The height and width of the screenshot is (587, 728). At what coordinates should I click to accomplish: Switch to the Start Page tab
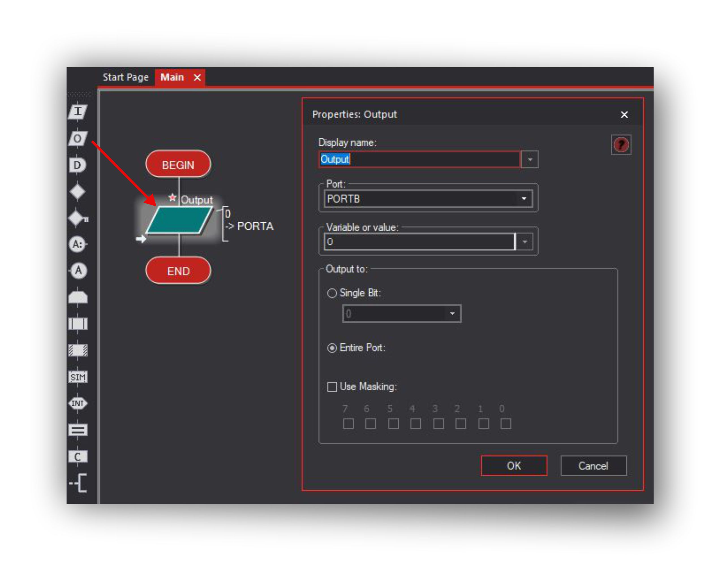(126, 78)
